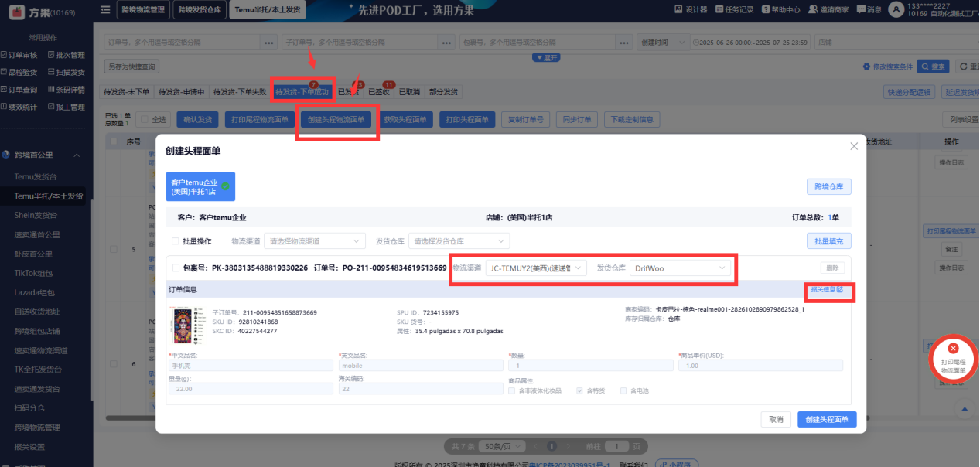The width and height of the screenshot is (980, 467).
Task: Click the ellipsis button beside 子订单号 field
Action: [x=446, y=42]
